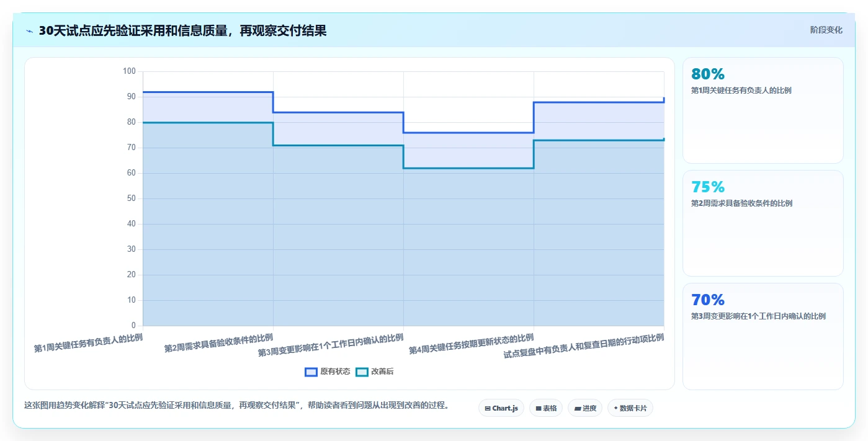Click y-axis value 100
Image resolution: width=868 pixels, height=441 pixels.
129,71
